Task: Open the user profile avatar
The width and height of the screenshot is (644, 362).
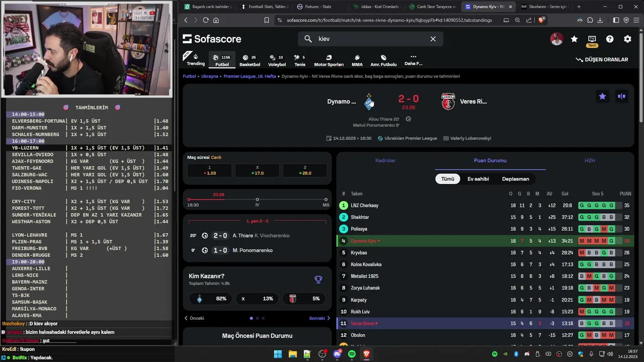Action: click(556, 39)
